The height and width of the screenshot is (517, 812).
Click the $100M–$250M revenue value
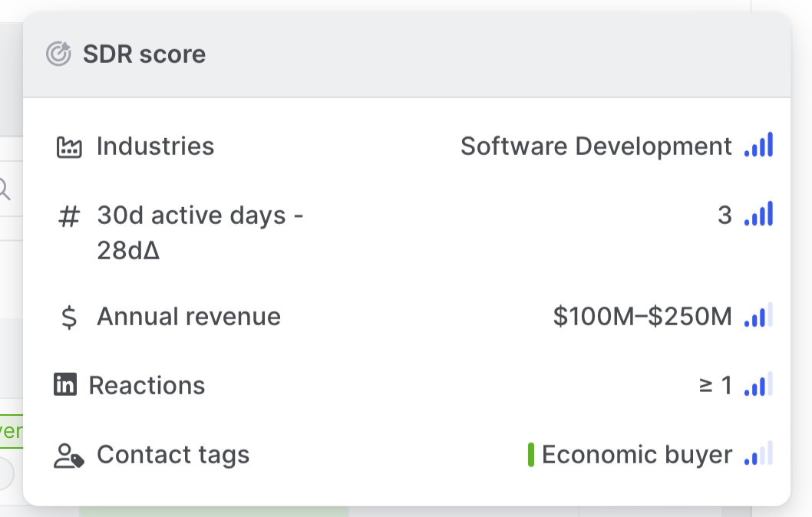pyautogui.click(x=642, y=317)
